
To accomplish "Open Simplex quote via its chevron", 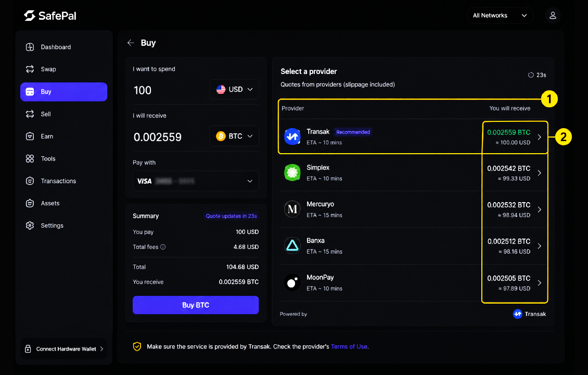I will [x=540, y=173].
